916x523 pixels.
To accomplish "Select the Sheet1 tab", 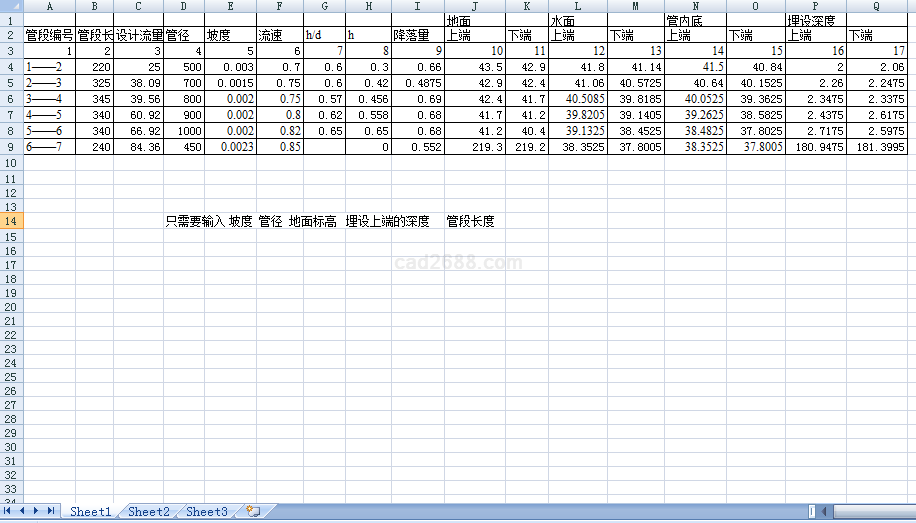I will tap(90, 511).
